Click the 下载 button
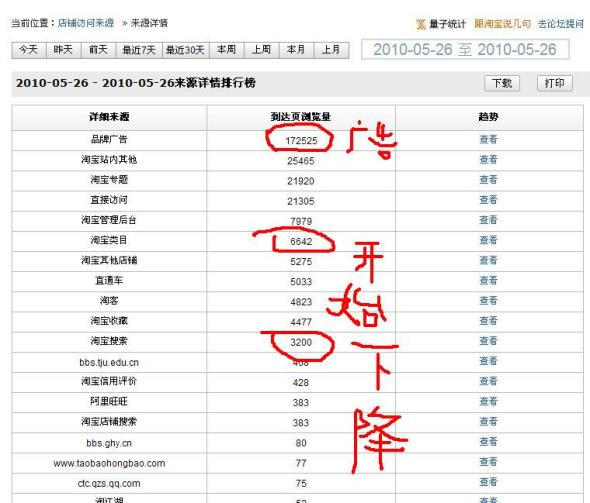Screen dimensions: 590x503 click(502, 83)
